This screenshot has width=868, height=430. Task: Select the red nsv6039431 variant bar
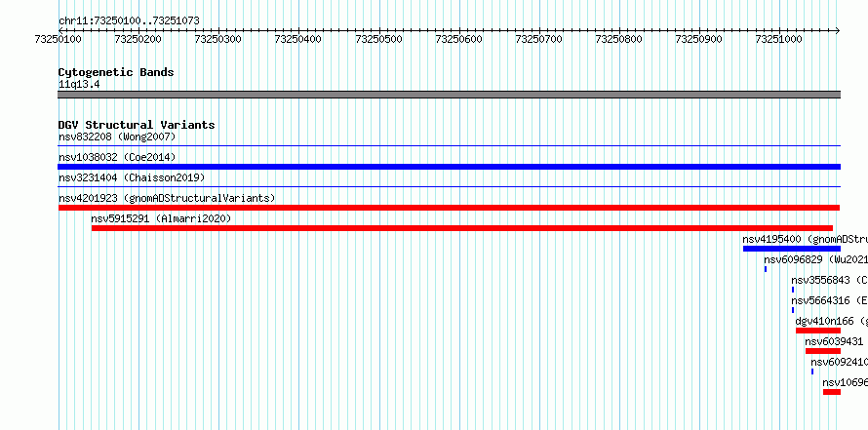click(x=822, y=351)
